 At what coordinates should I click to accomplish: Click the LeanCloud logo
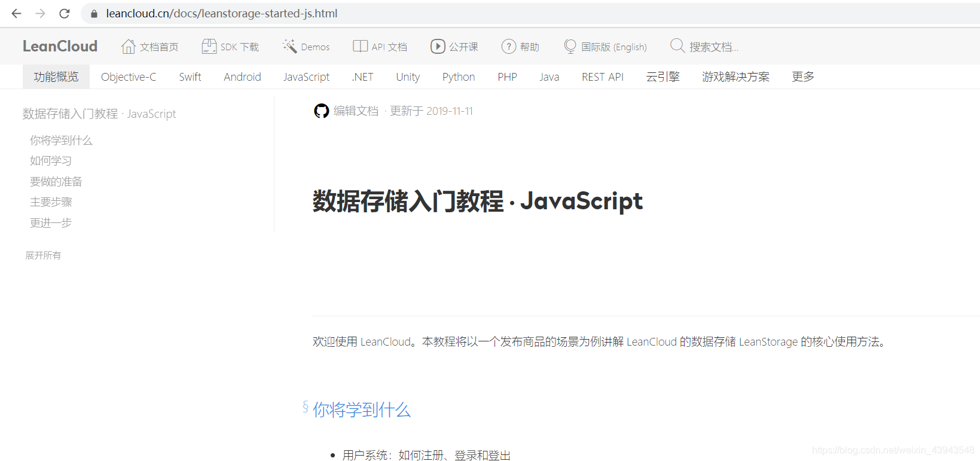pyautogui.click(x=60, y=47)
